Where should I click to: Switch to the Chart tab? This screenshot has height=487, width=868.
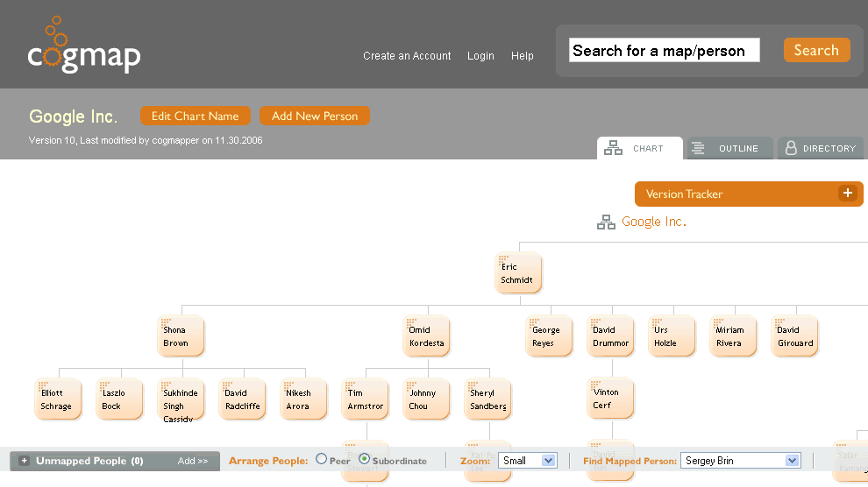pos(640,148)
